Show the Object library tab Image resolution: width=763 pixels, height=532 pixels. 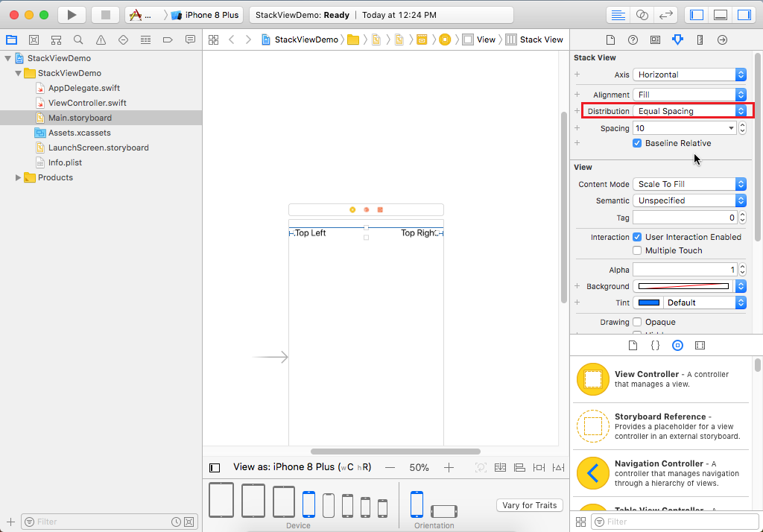[677, 346]
